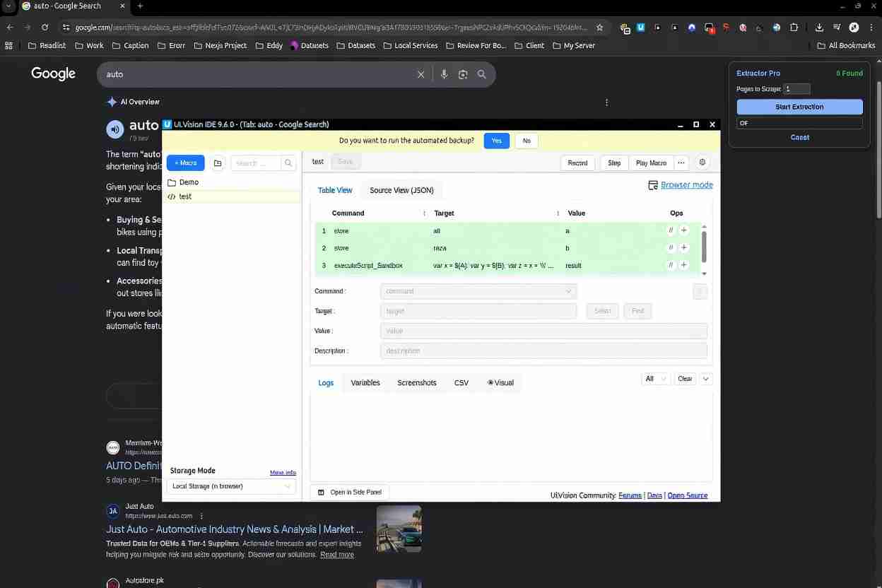This screenshot has width=882, height=588.
Task: Open the More info link
Action: [x=283, y=473]
